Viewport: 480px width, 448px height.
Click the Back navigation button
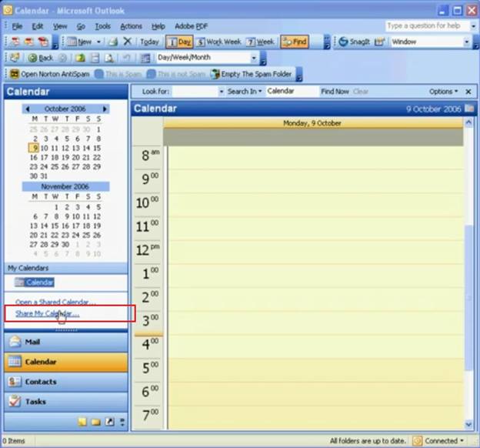(41, 58)
